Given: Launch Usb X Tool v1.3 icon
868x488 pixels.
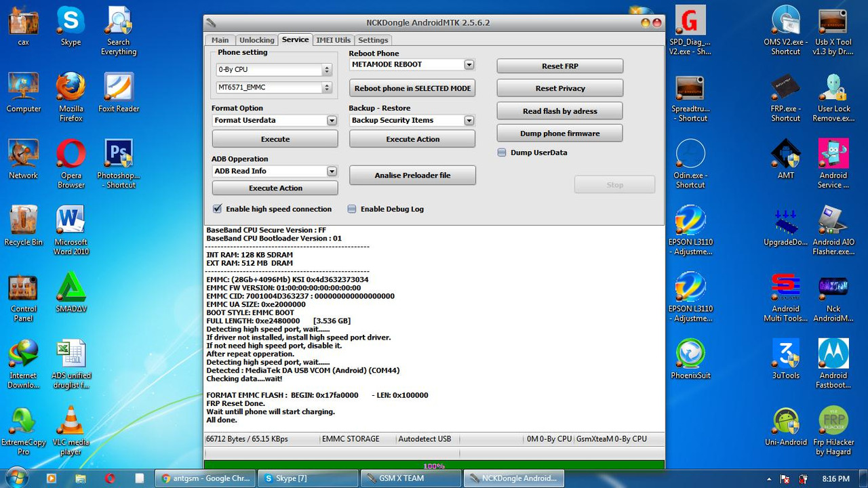Looking at the screenshot, I should tap(833, 31).
